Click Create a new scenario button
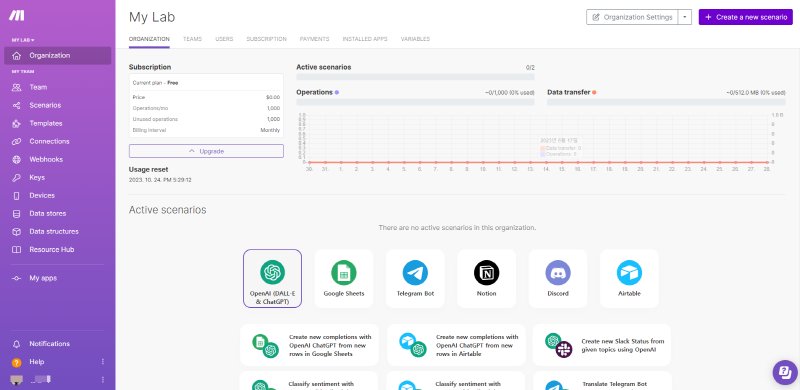Image resolution: width=800 pixels, height=390 pixels. tap(745, 17)
